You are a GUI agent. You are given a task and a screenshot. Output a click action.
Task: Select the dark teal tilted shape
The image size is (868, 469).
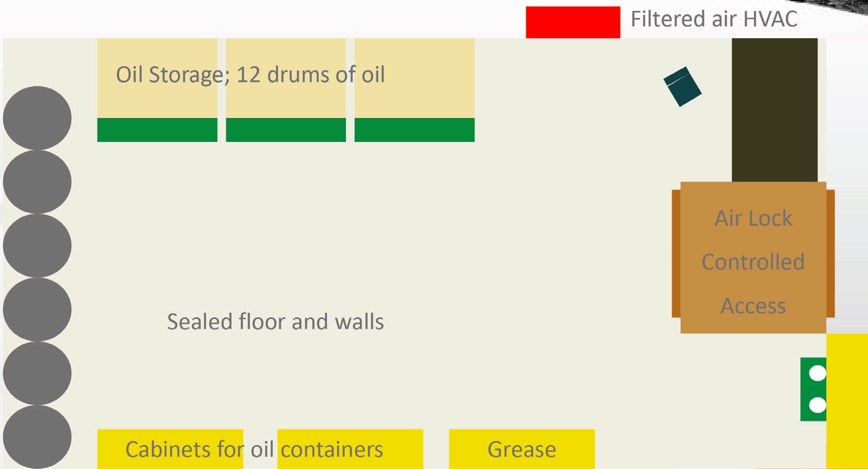pyautogui.click(x=682, y=86)
